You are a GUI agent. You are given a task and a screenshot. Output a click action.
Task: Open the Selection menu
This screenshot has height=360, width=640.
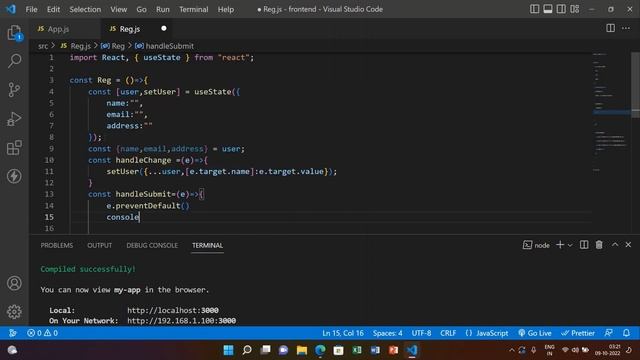point(85,9)
